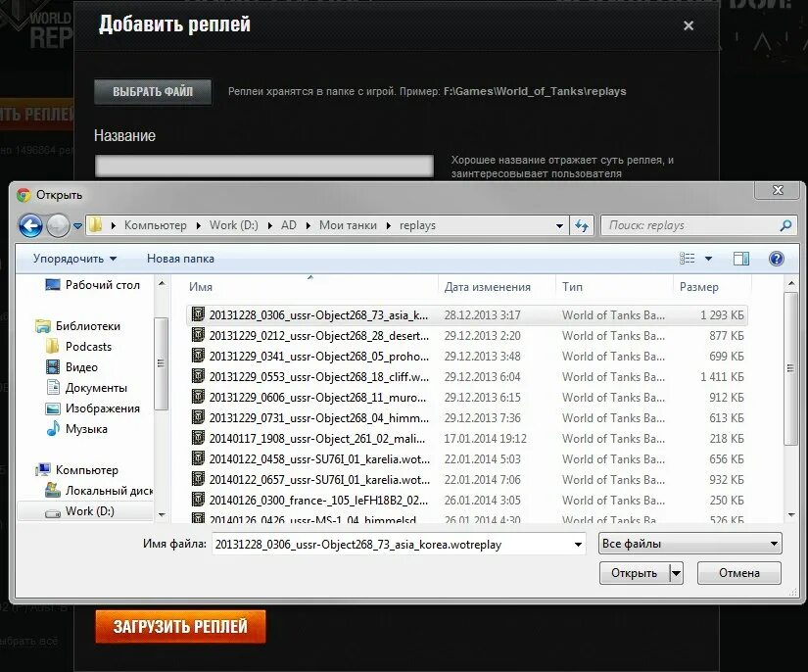Screen dimensions: 808x672
Task: Click the Открыть button
Action: tap(635, 573)
